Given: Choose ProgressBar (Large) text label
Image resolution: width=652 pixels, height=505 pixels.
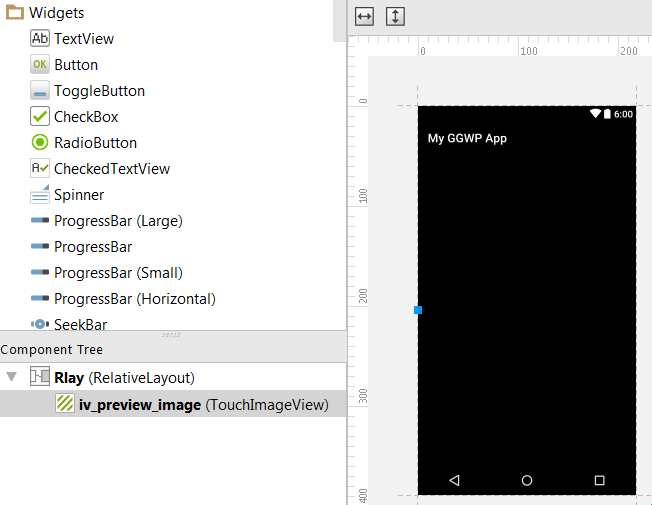Looking at the screenshot, I should (119, 221).
